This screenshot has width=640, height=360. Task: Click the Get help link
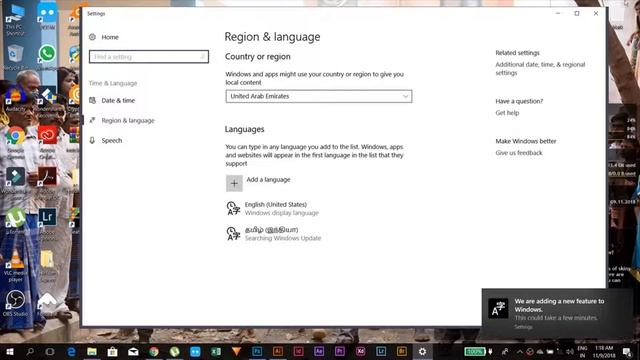507,113
